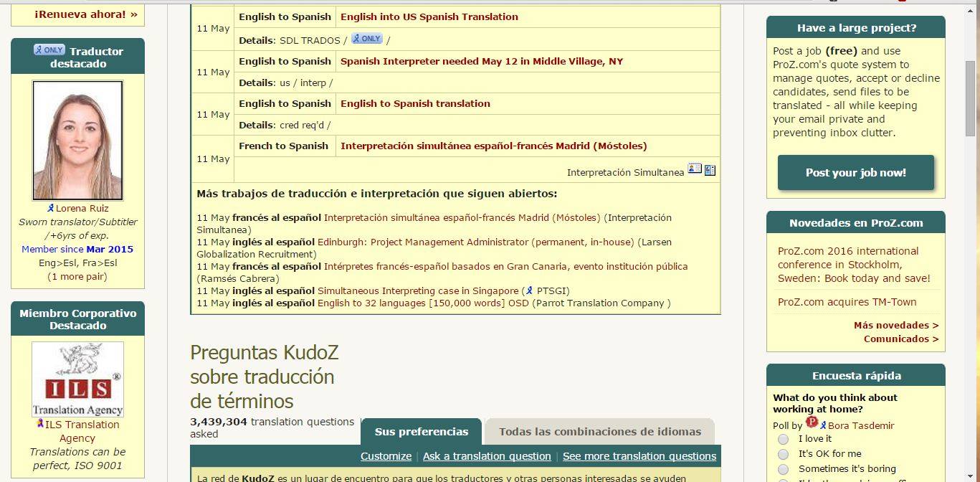The image size is (980, 482).
Task: Open Intérpretes francés-español basados en Gran Canaria link
Action: 506,267
